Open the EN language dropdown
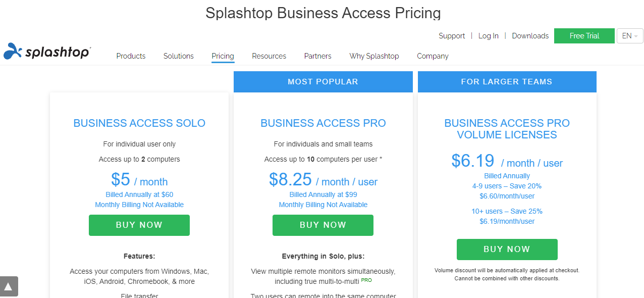 point(630,36)
